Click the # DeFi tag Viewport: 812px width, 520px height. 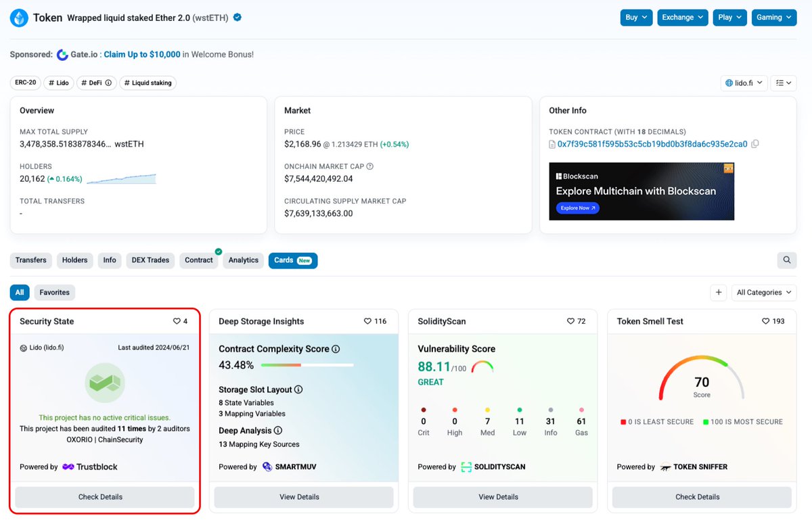tap(96, 83)
